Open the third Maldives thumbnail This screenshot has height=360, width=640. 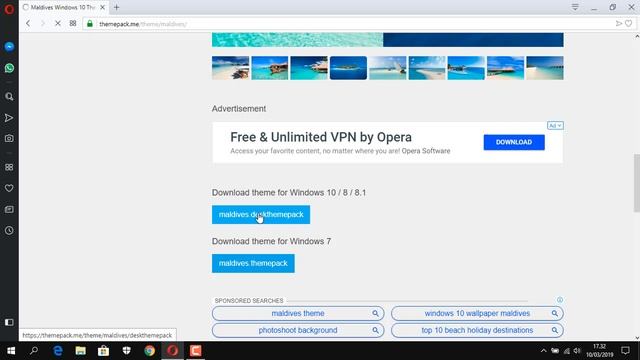(309, 68)
